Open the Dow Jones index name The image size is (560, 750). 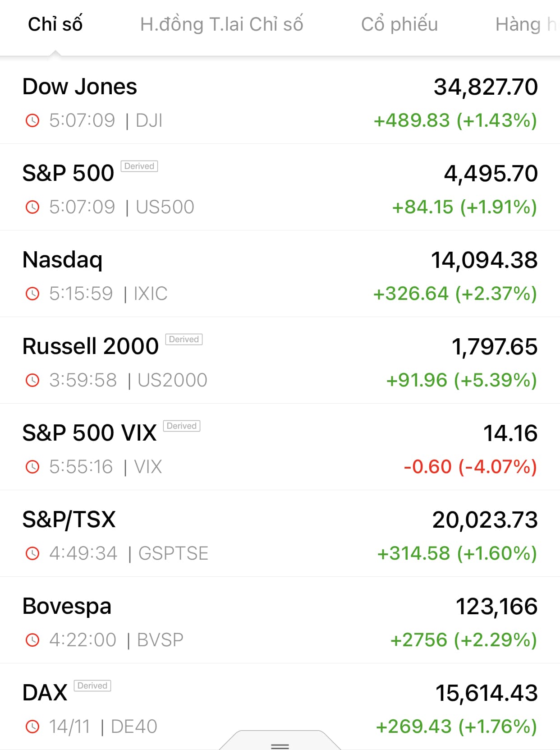click(80, 87)
